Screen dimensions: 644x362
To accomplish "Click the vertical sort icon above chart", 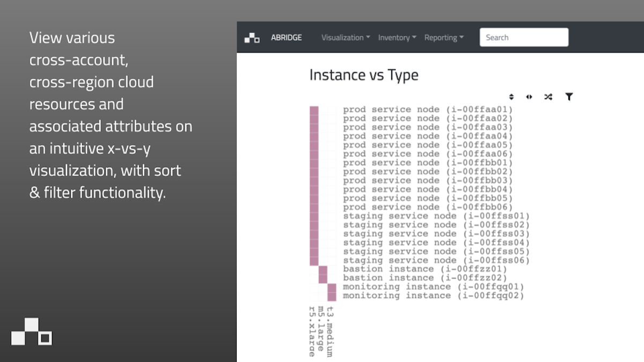I will tap(511, 97).
